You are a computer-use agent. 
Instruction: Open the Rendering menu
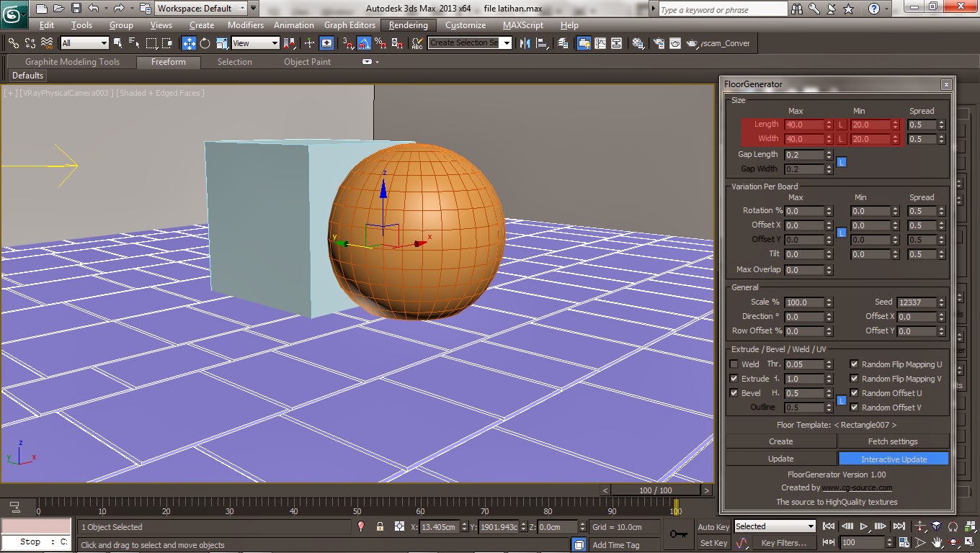click(408, 25)
